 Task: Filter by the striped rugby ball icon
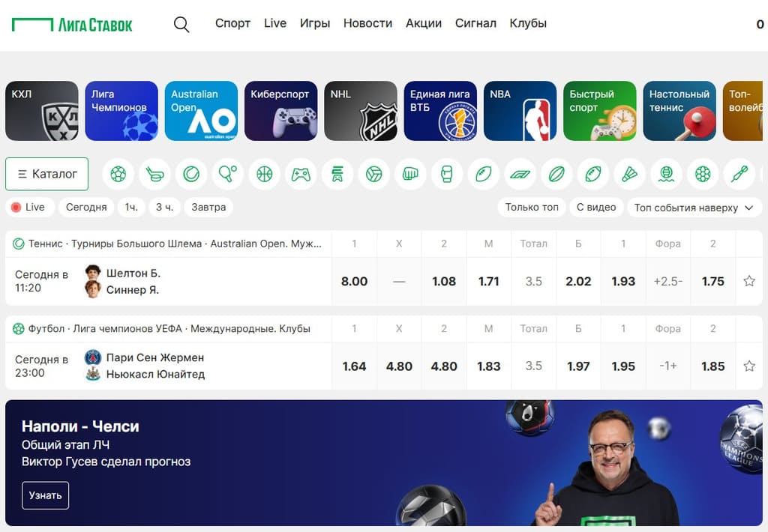coord(556,174)
